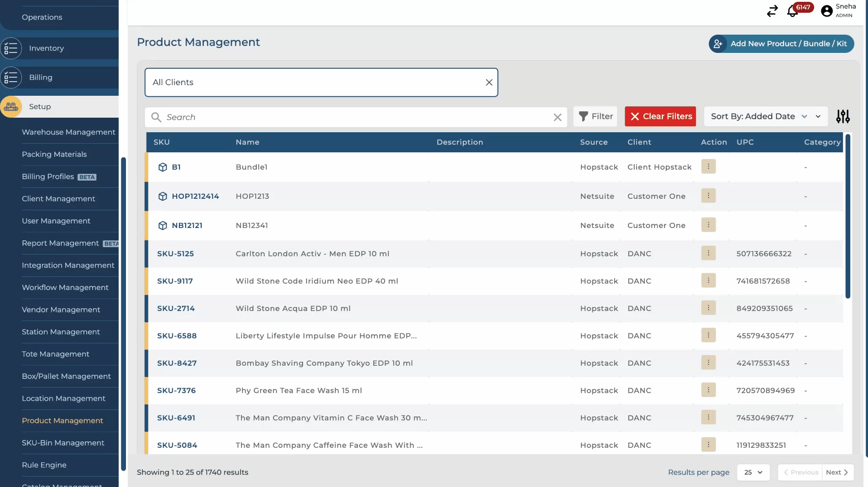Expand the Sort By Added Date dropdown
This screenshot has height=487, width=868.
click(x=765, y=117)
